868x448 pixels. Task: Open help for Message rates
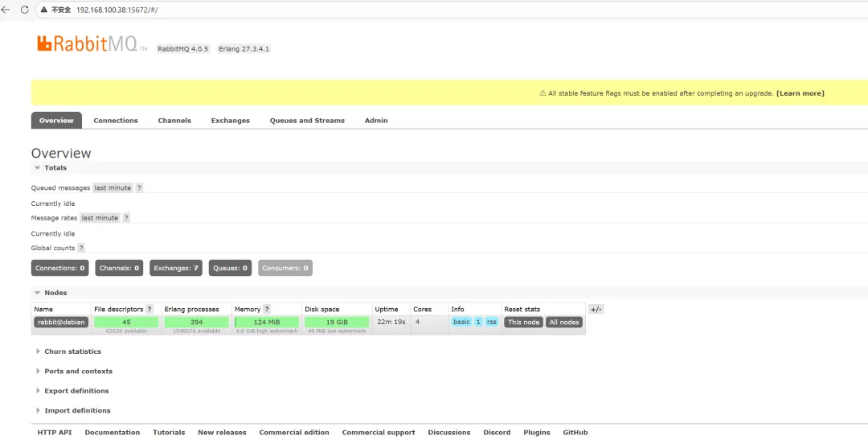click(x=126, y=218)
